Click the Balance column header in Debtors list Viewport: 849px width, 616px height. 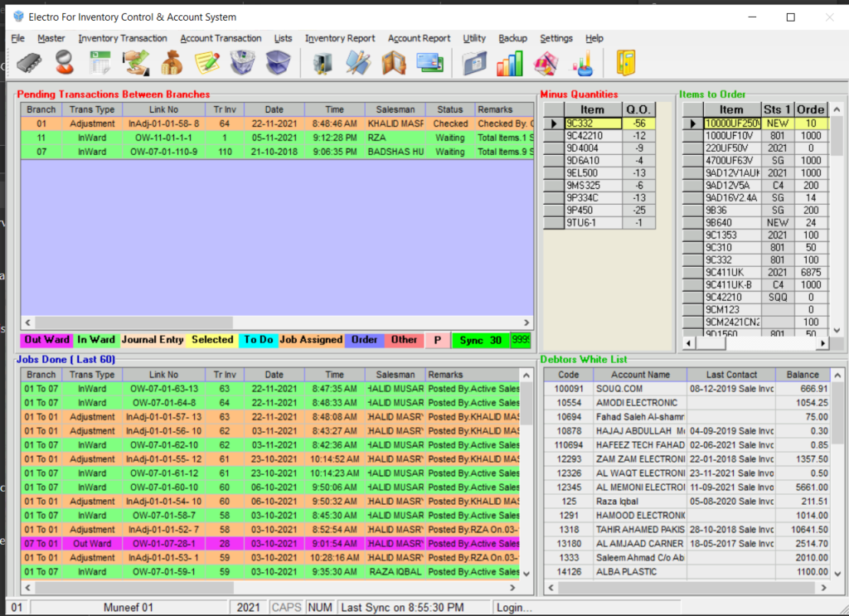pyautogui.click(x=802, y=375)
